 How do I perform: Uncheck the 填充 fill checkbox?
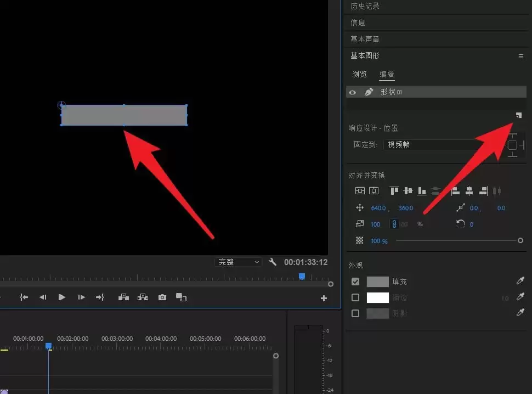[355, 282]
